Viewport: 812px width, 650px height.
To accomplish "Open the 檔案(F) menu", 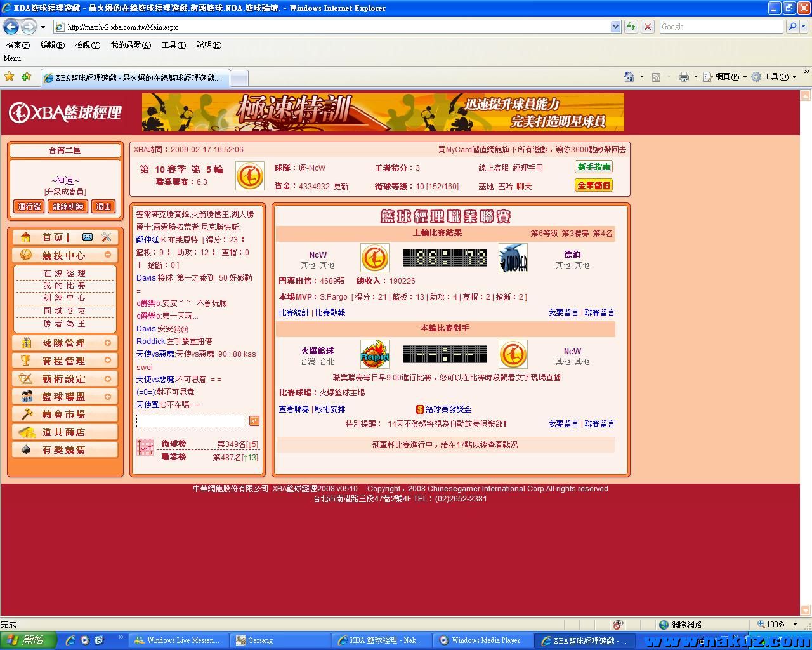I will pos(18,45).
